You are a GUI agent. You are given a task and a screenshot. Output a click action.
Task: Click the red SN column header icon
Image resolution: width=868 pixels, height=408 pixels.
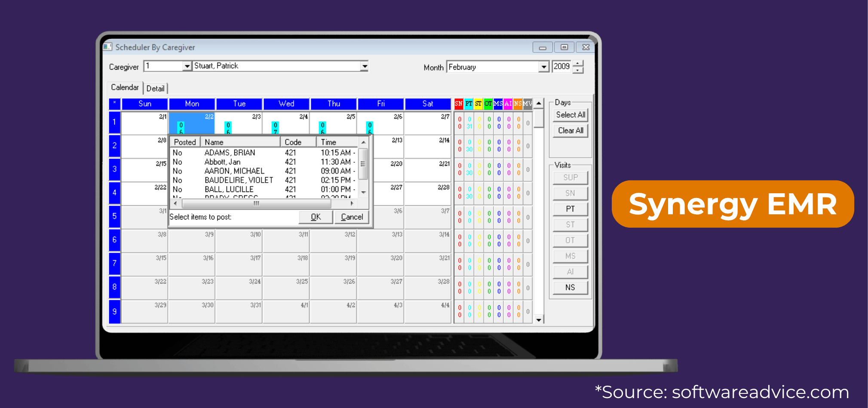pyautogui.click(x=458, y=104)
